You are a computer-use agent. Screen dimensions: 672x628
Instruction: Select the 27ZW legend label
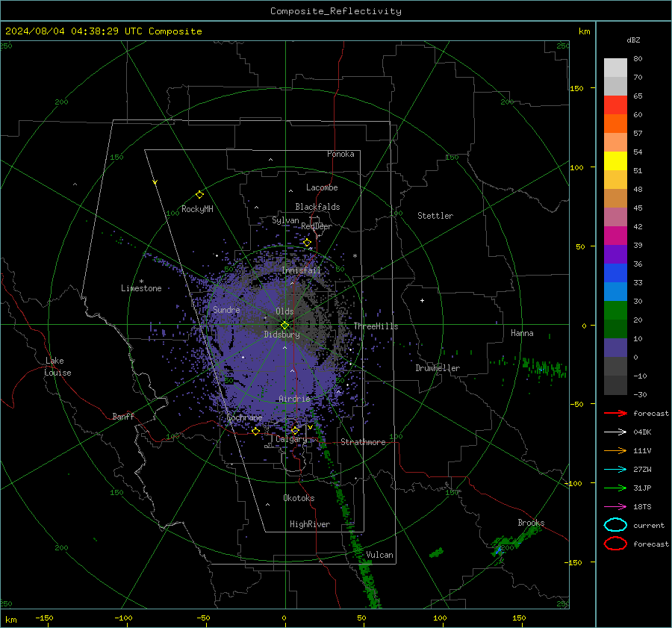[642, 469]
